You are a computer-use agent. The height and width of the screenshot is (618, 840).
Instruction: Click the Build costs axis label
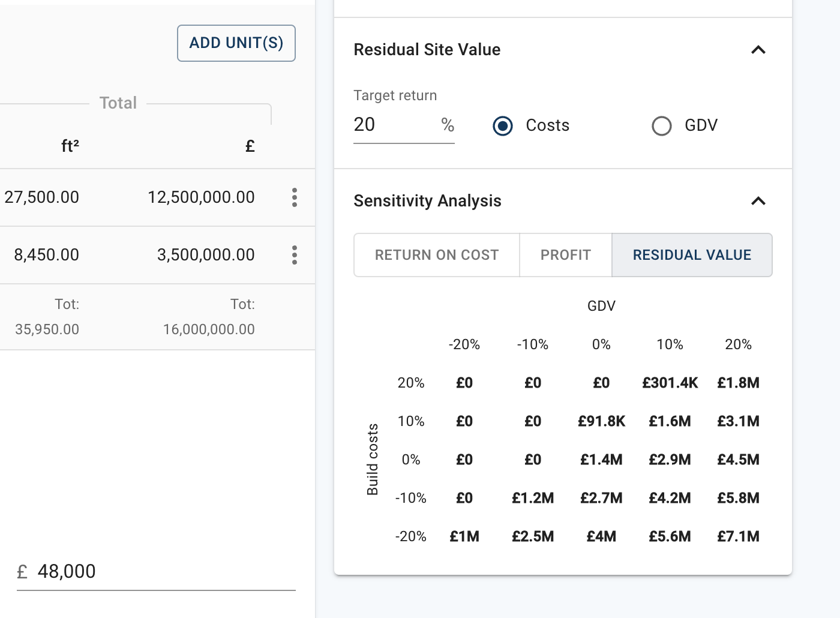373,460
